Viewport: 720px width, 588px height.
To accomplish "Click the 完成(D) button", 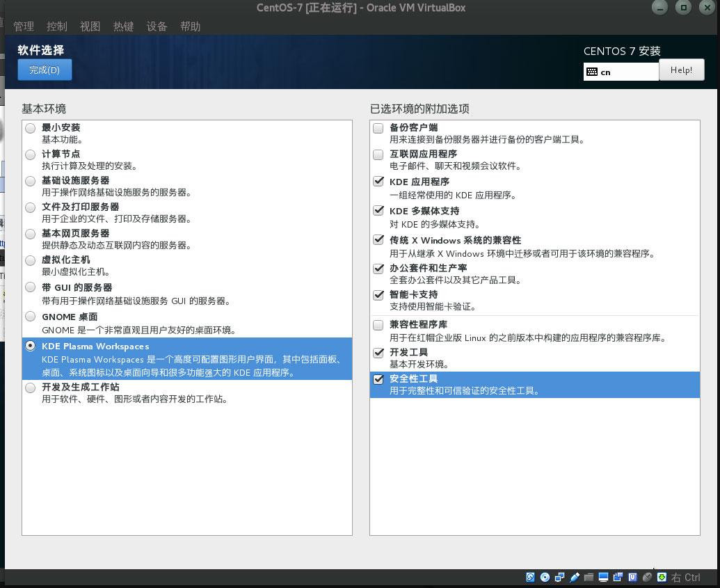I will click(45, 70).
